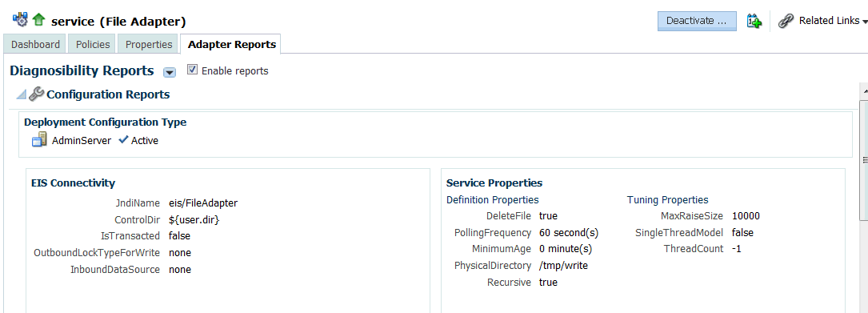Viewport: 868px width, 313px height.
Task: Click the green up-arrow status icon
Action: 38,21
